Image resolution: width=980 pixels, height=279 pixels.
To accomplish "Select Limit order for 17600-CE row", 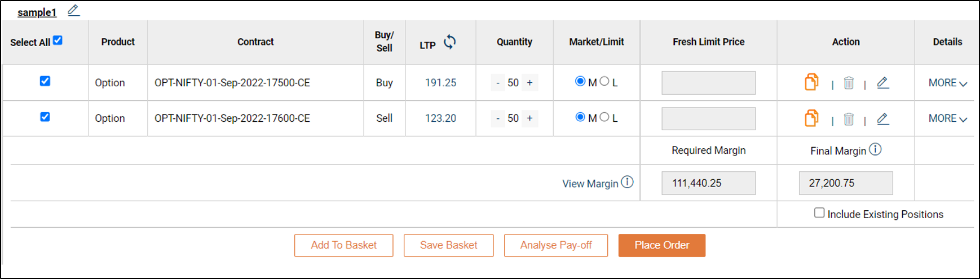I will tap(604, 117).
